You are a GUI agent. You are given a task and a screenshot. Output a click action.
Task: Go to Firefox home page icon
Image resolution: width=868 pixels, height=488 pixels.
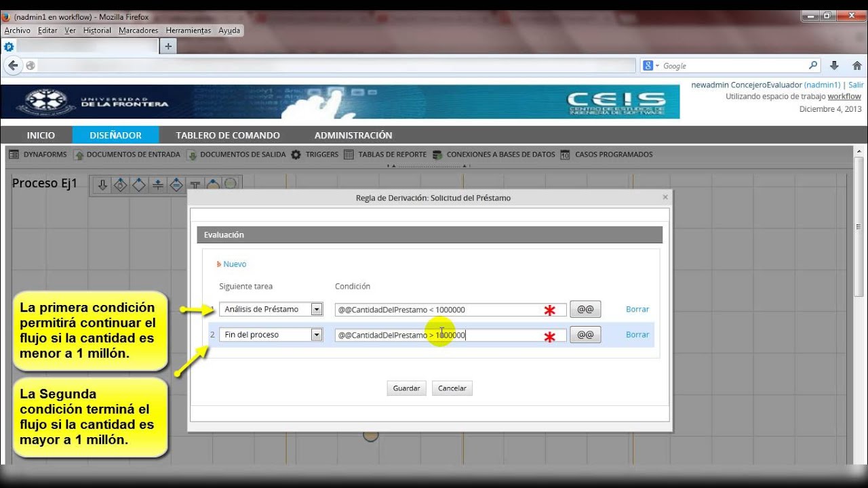pyautogui.click(x=857, y=66)
